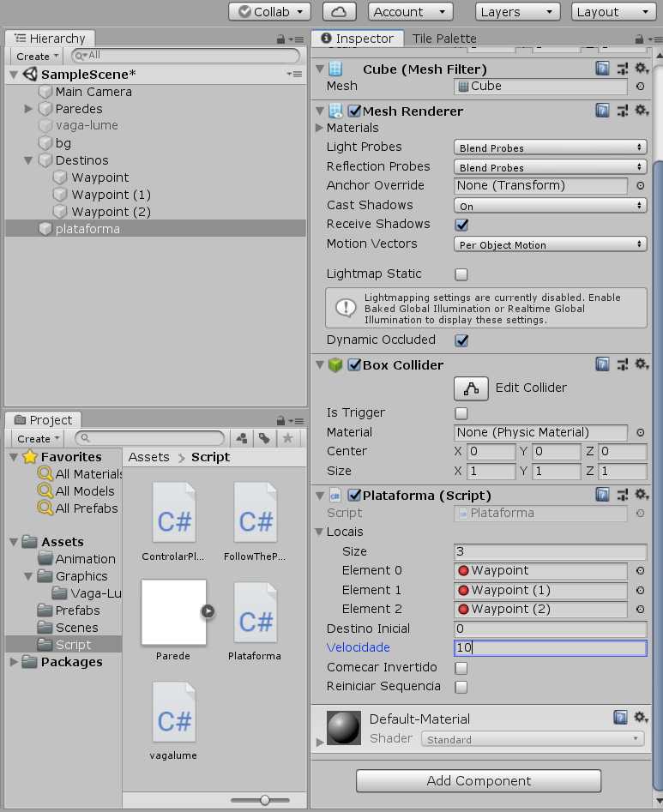Open Box Collider gear settings menu

pos(642,364)
